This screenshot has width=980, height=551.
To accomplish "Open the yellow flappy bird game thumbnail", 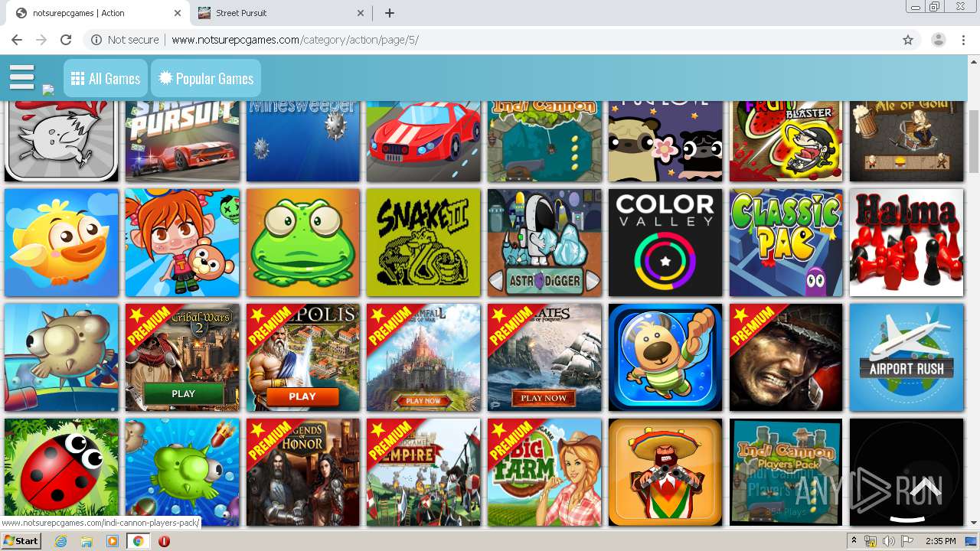I will pos(61,243).
